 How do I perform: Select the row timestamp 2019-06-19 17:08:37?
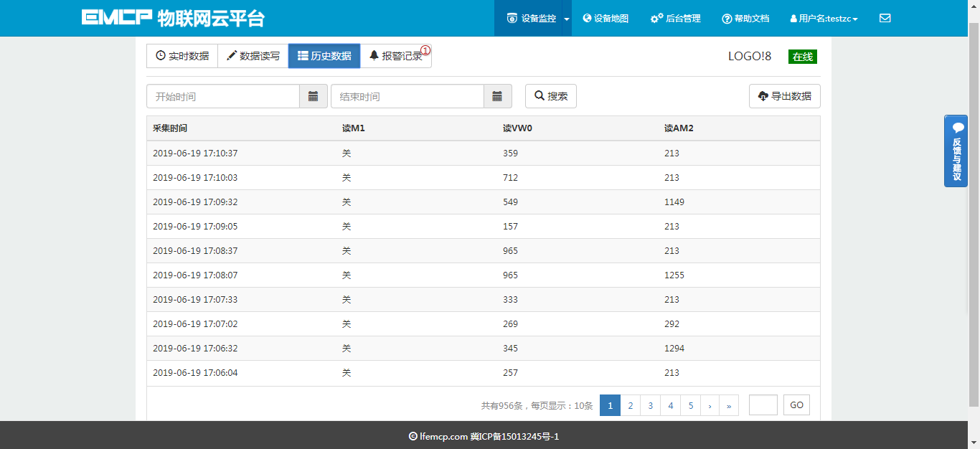click(195, 251)
